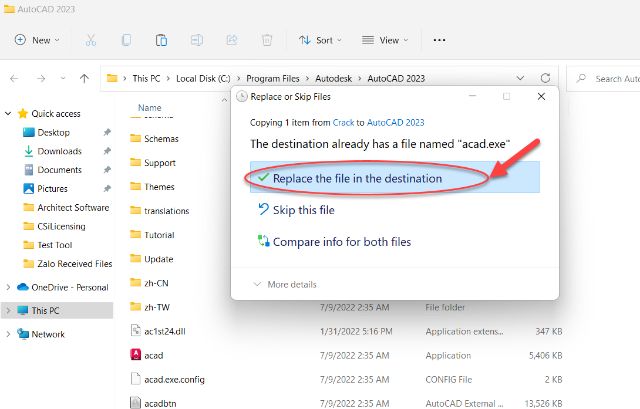Screen dimensions: 640x409
Task: Open CSiLicensing folder in sidebar
Action: (x=61, y=226)
